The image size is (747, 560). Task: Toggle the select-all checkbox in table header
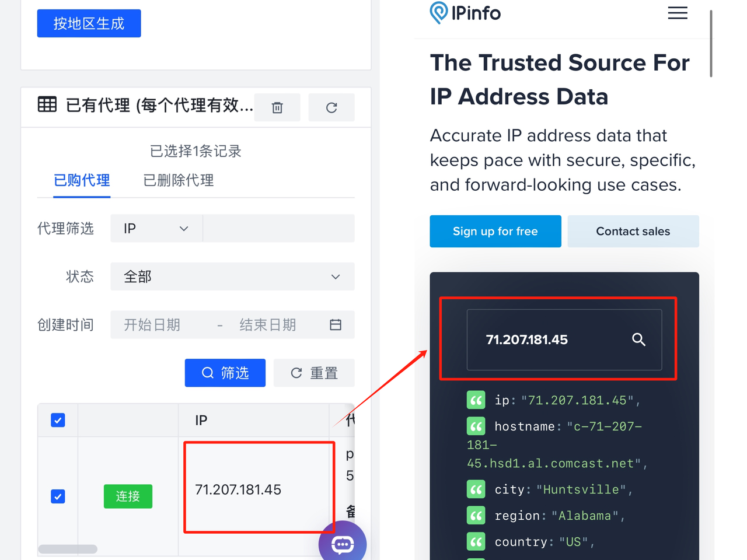point(58,420)
